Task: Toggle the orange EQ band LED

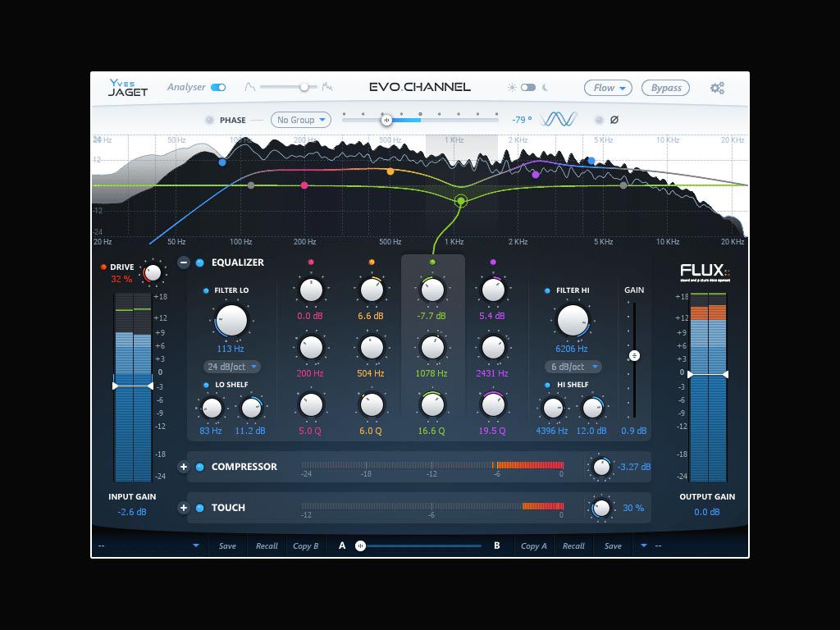Action: tap(372, 262)
